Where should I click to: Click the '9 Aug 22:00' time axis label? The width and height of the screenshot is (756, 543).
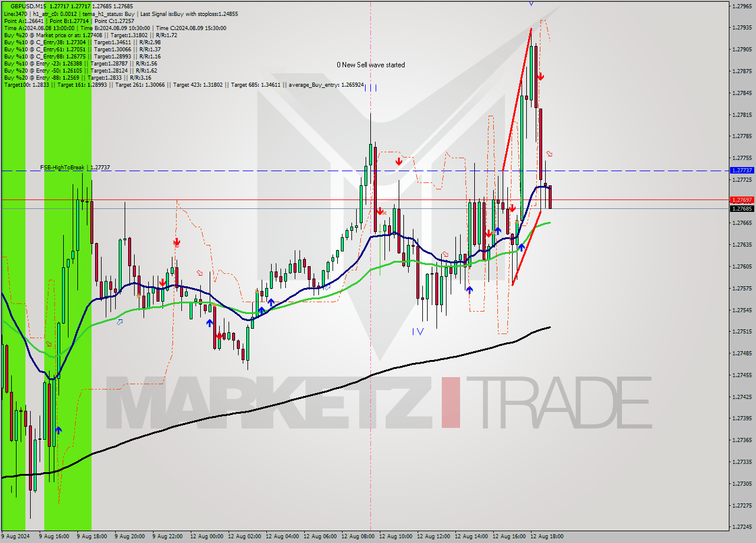click(x=167, y=537)
